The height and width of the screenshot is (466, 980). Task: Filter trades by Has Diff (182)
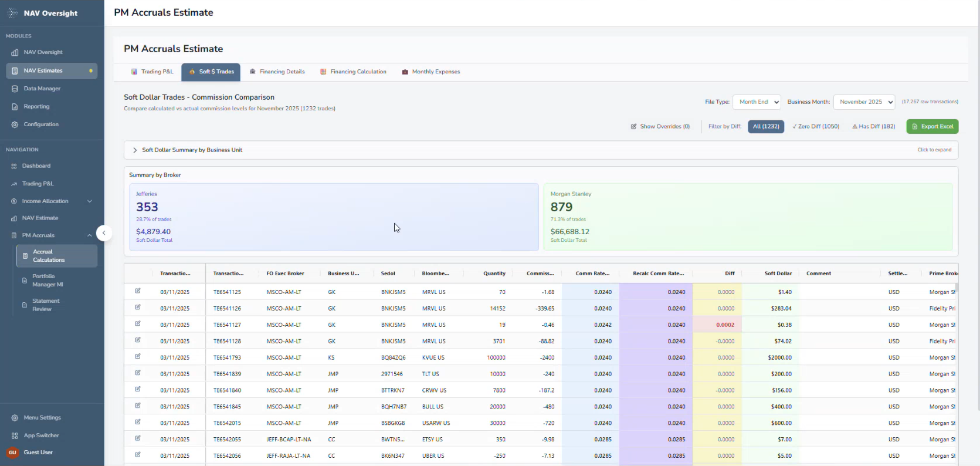[873, 127]
